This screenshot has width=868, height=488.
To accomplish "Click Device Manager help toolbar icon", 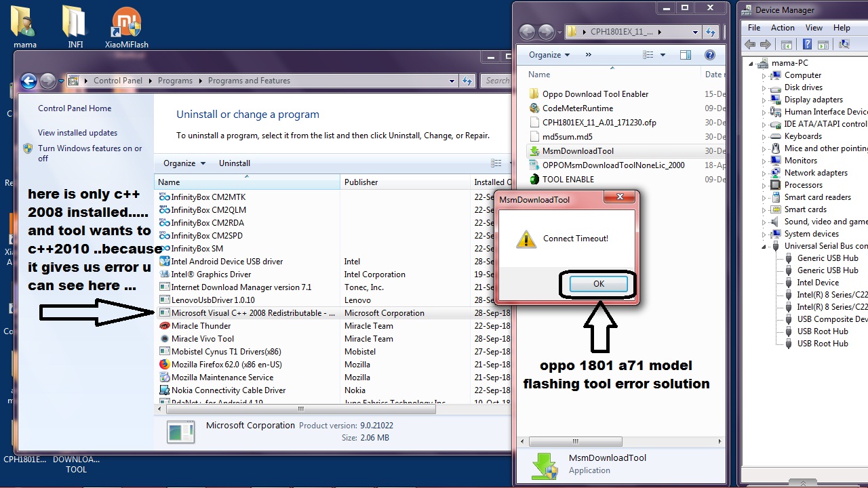I will 807,44.
